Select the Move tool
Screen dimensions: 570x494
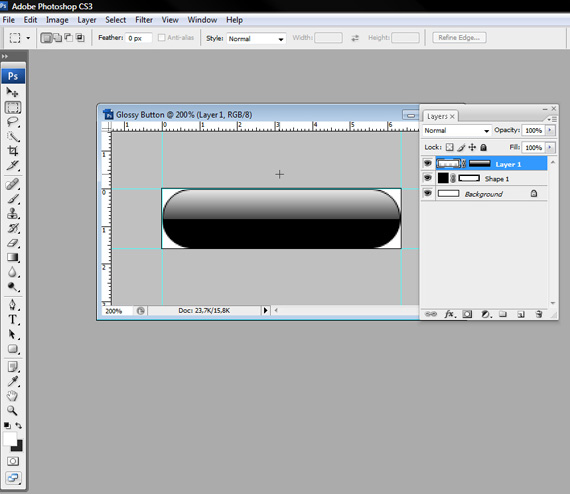point(12,92)
